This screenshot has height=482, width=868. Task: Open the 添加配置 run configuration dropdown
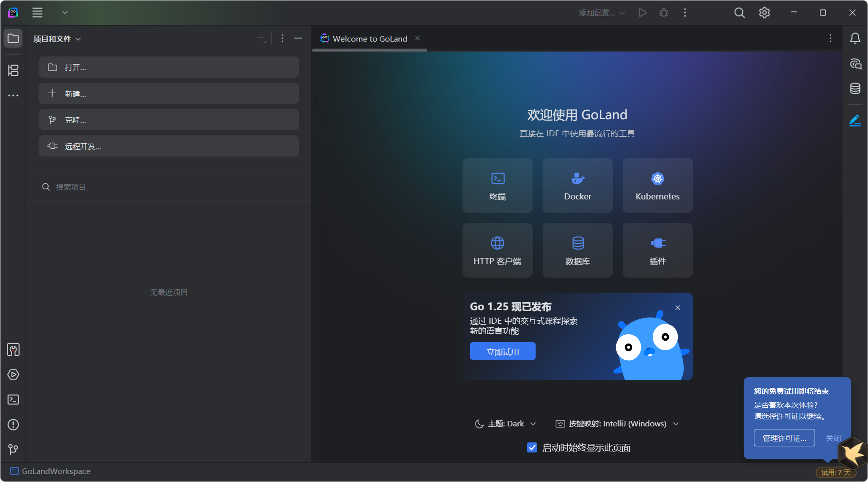(602, 13)
